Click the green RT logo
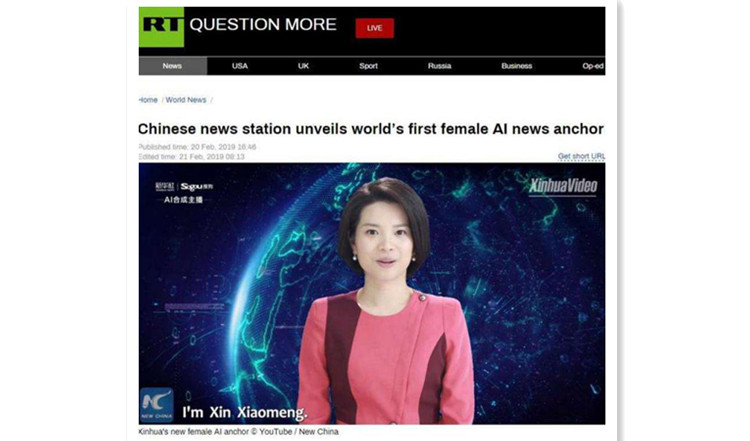The height and width of the screenshot is (441, 750). [x=161, y=27]
